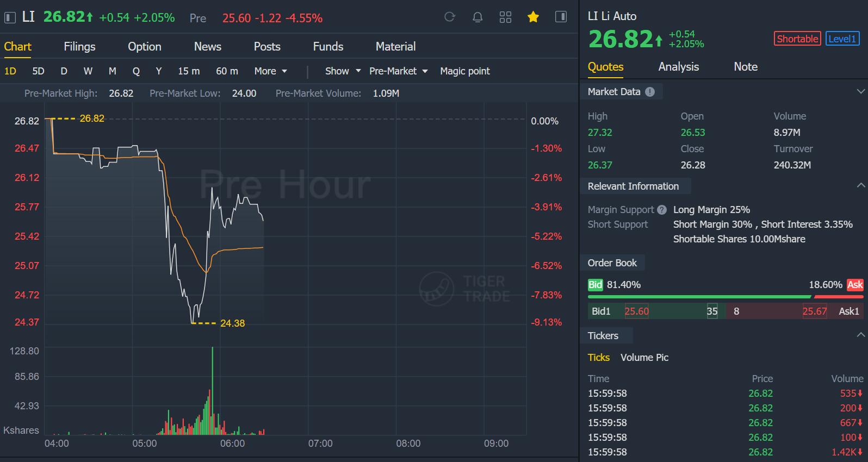
Task: Select the 15 m chart interval
Action: (189, 71)
